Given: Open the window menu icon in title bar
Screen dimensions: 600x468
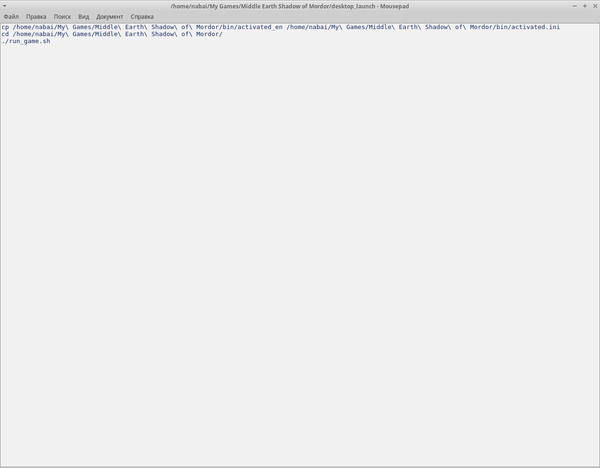Looking at the screenshot, I should click(5, 6).
